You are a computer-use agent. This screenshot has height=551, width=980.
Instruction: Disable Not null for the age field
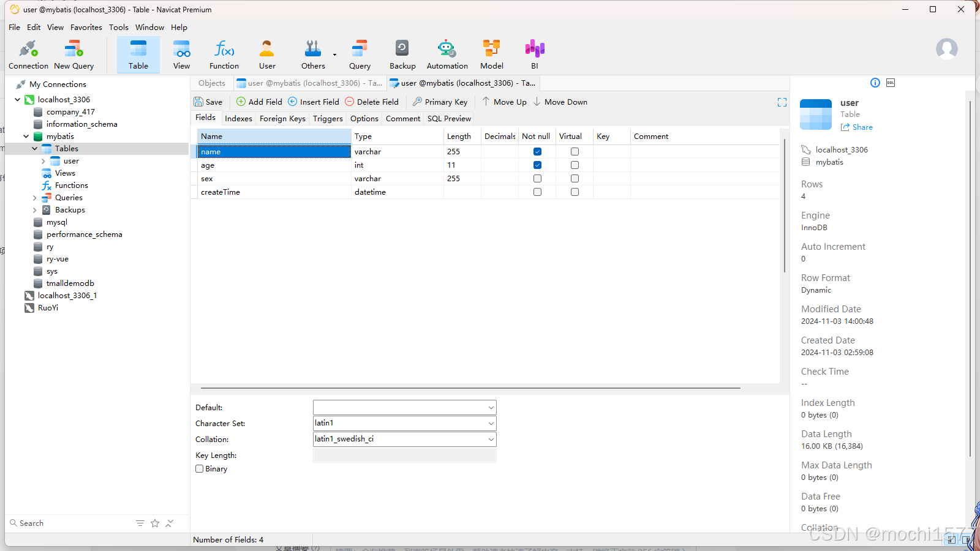pos(537,165)
